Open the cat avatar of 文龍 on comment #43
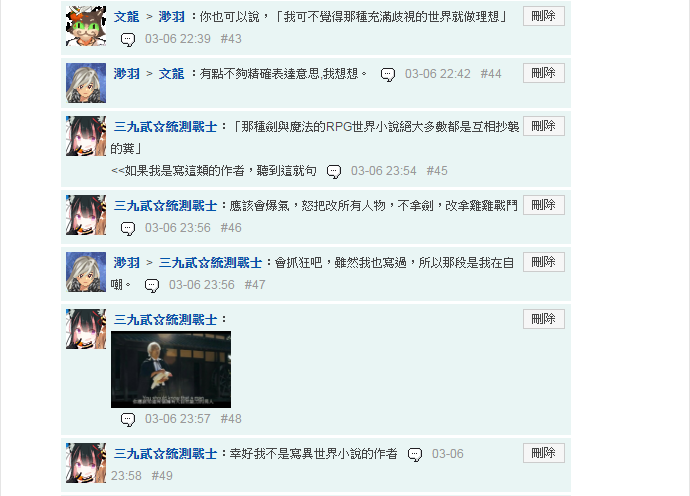 86,26
